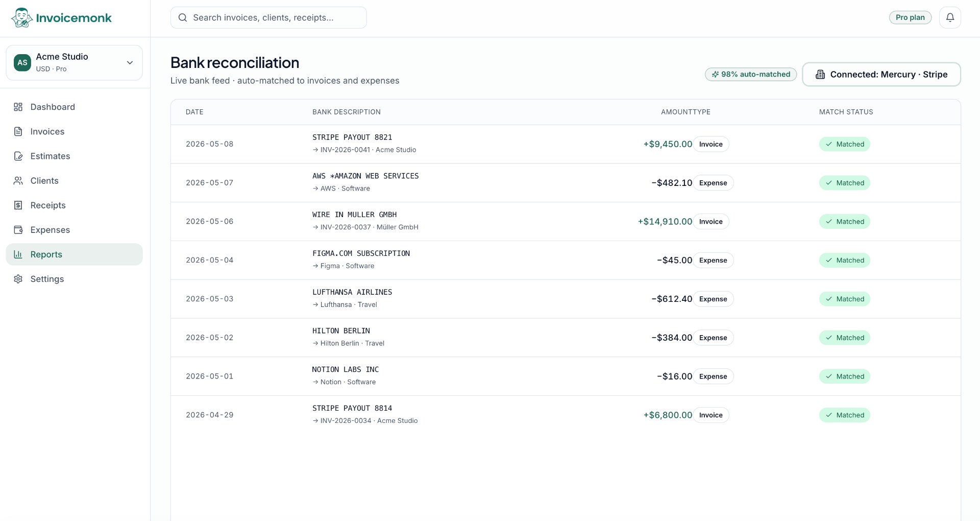The width and height of the screenshot is (980, 521).
Task: Click the checkmark icon for WIRE IN MULLER row
Action: point(829,222)
